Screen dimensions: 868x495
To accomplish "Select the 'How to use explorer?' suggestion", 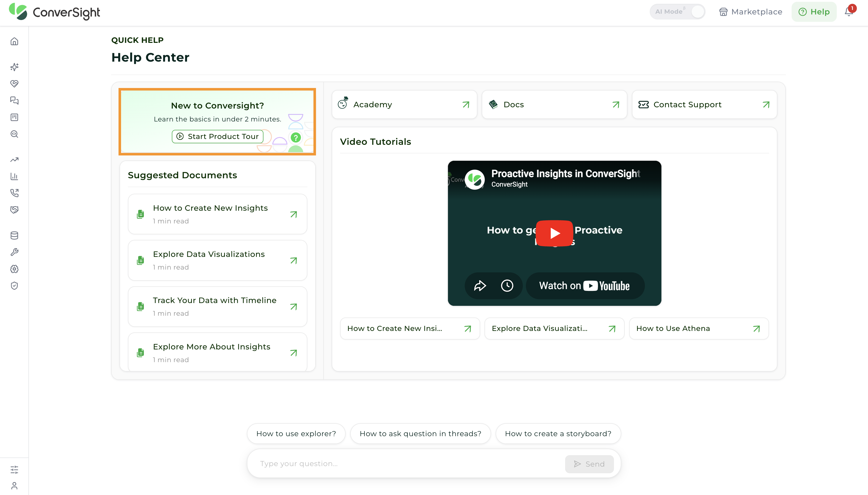I will tap(296, 433).
